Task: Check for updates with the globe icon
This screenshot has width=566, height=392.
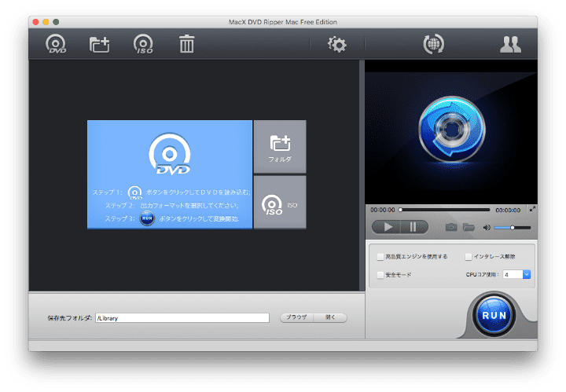Action: point(433,44)
